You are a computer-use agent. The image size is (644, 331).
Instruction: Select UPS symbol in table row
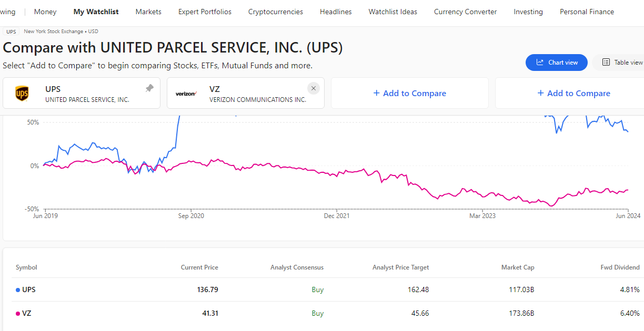tap(29, 289)
